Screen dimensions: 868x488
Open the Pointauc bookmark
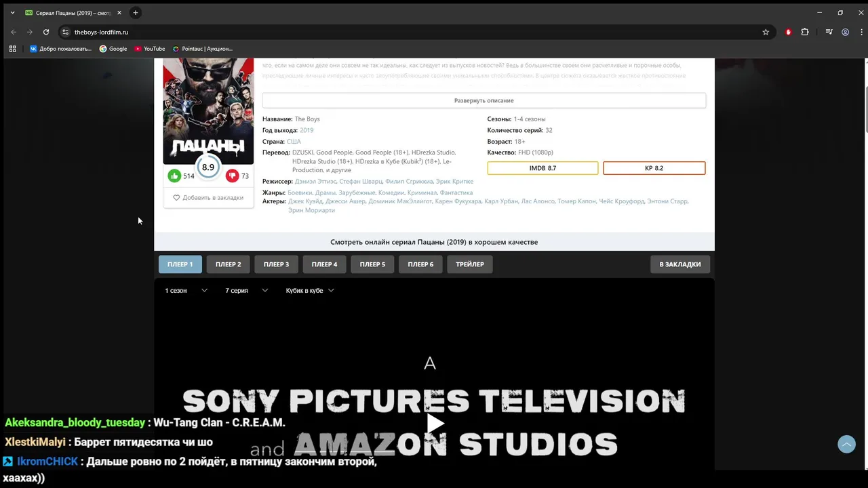click(x=202, y=49)
